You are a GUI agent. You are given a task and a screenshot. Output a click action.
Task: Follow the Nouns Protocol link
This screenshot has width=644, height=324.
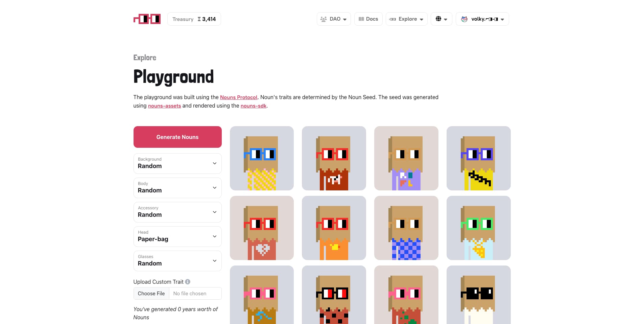[x=239, y=97]
